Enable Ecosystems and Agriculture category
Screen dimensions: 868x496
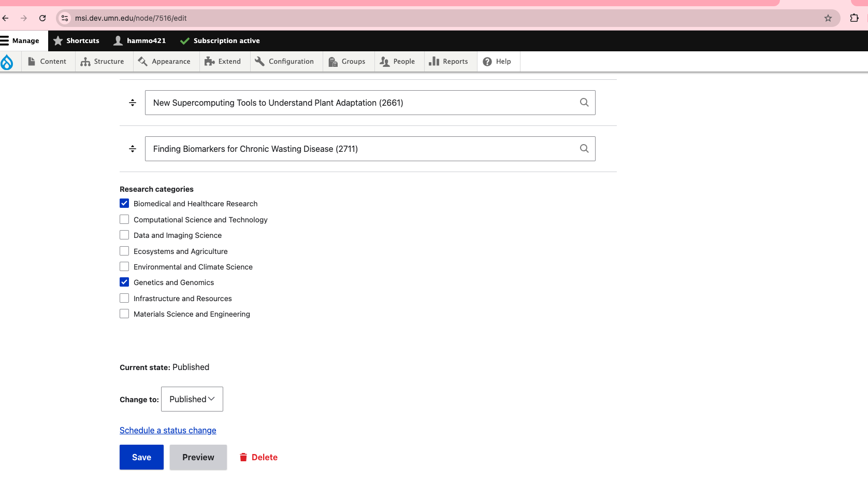pos(124,251)
